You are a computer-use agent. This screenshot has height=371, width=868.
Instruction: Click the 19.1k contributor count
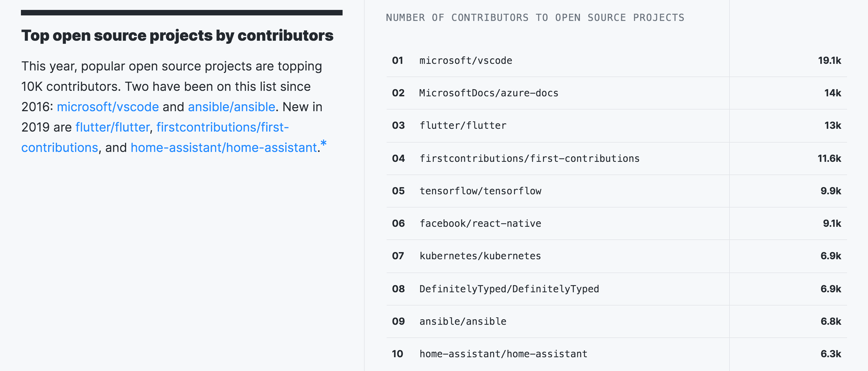coord(829,61)
